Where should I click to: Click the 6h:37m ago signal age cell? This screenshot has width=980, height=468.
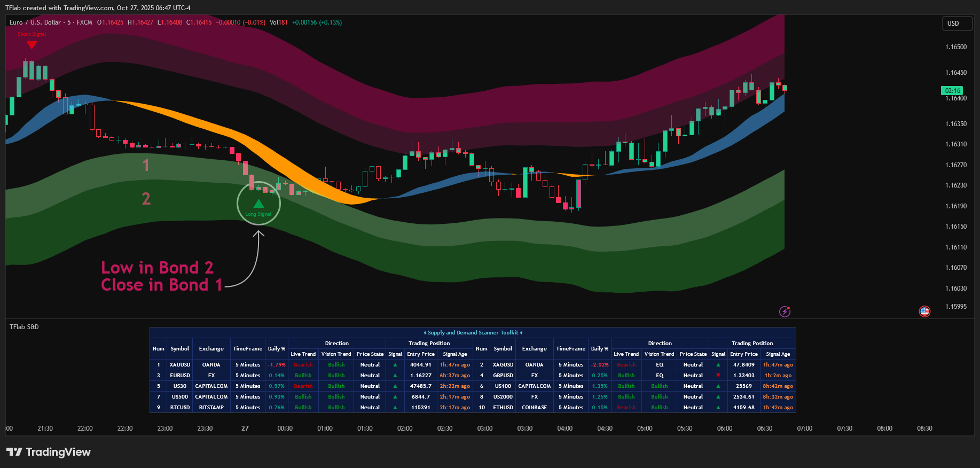point(455,376)
